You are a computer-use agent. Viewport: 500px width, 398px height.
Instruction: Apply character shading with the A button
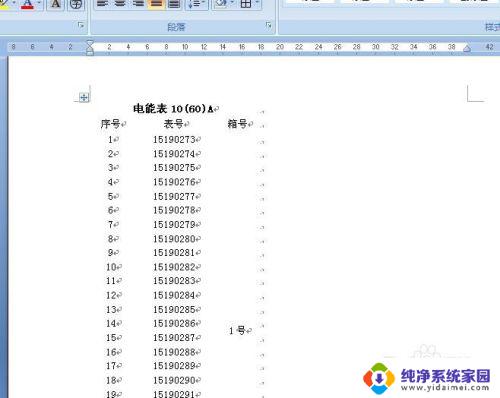pos(56,4)
